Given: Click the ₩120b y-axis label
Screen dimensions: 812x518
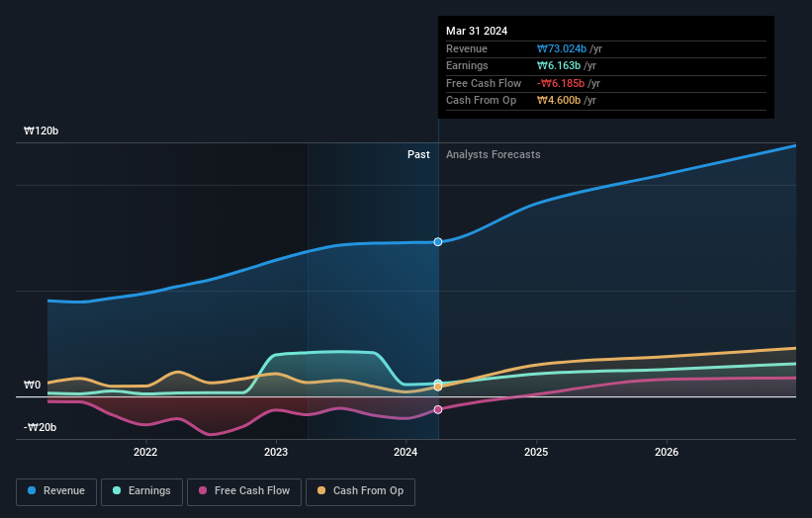Looking at the screenshot, I should (41, 130).
